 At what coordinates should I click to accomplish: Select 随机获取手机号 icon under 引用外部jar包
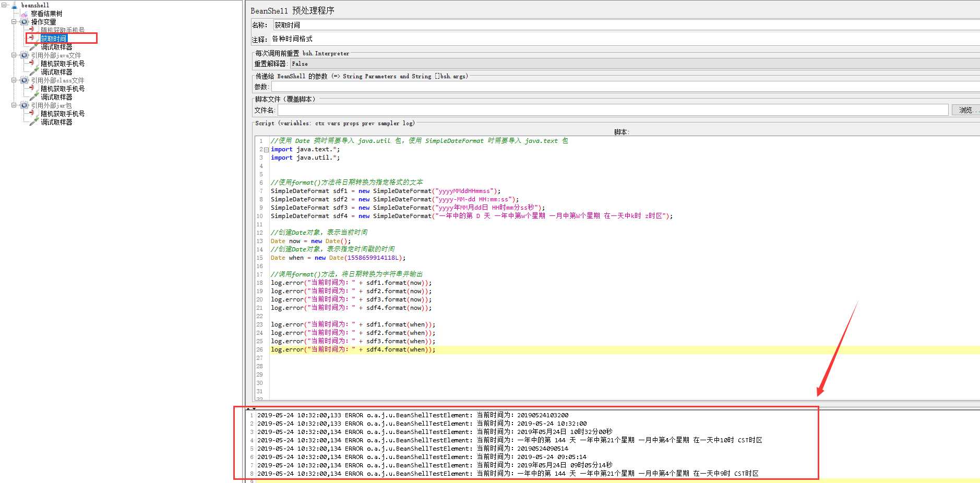[33, 114]
